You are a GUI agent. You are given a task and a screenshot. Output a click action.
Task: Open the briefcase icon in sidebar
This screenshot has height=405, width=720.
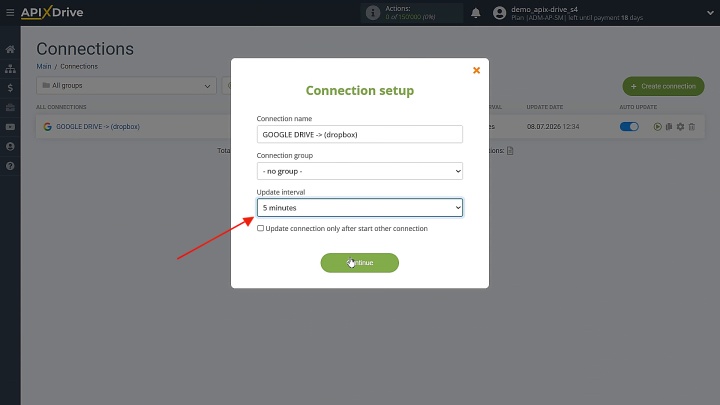(x=10, y=107)
